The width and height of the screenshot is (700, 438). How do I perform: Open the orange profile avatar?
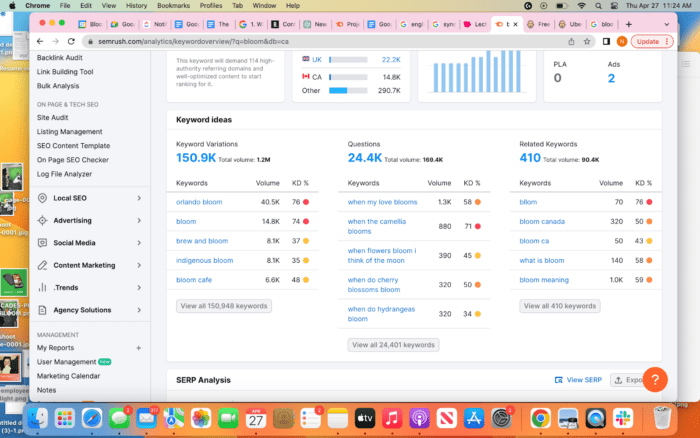tap(621, 42)
